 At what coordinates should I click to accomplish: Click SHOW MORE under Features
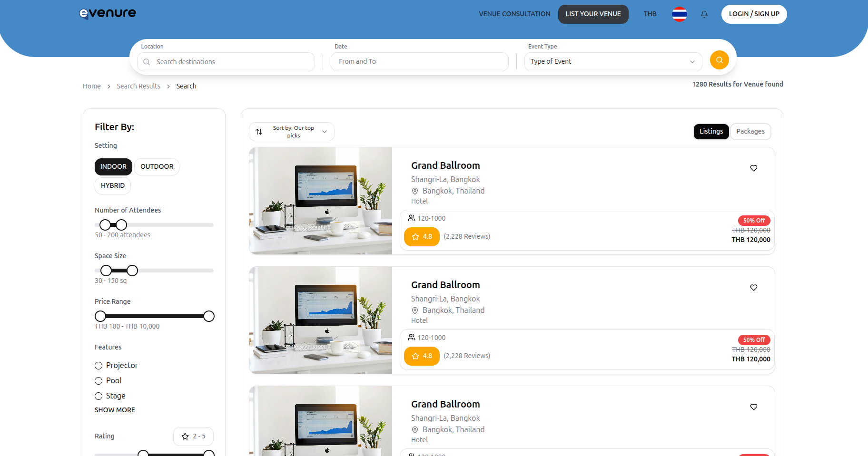(115, 409)
